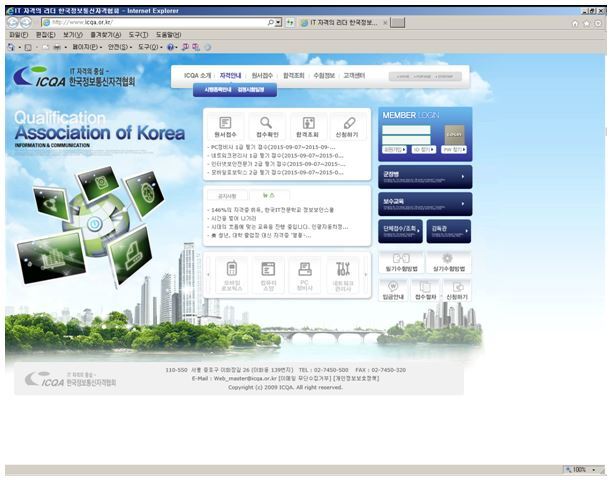Click the 실기수험방법 gear icon
This screenshot has width=610, height=480.
click(448, 258)
